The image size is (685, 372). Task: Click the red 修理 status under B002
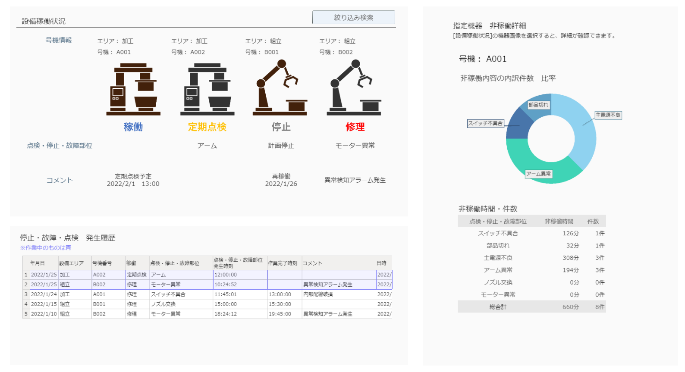355,127
